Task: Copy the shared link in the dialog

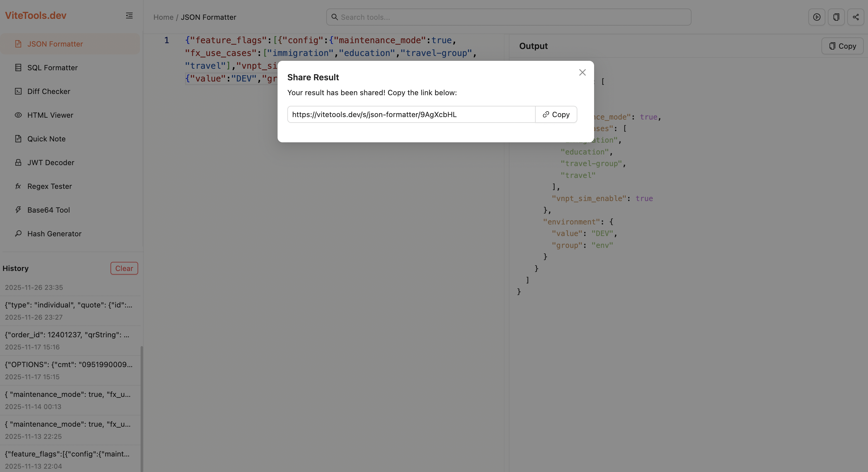Action: click(x=556, y=114)
